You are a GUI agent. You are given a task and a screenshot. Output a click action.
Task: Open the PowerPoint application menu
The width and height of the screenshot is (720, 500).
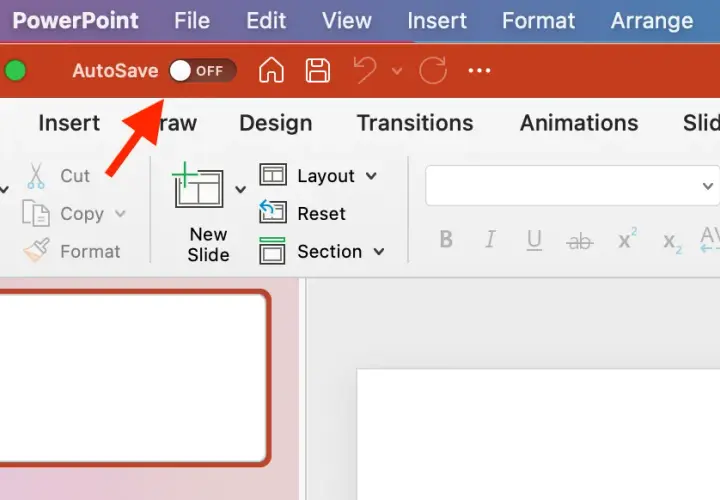tap(75, 21)
